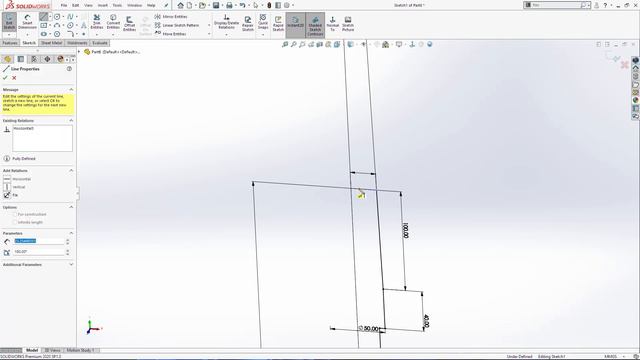Open the Tools menu
640x360 pixels.
point(117,5)
